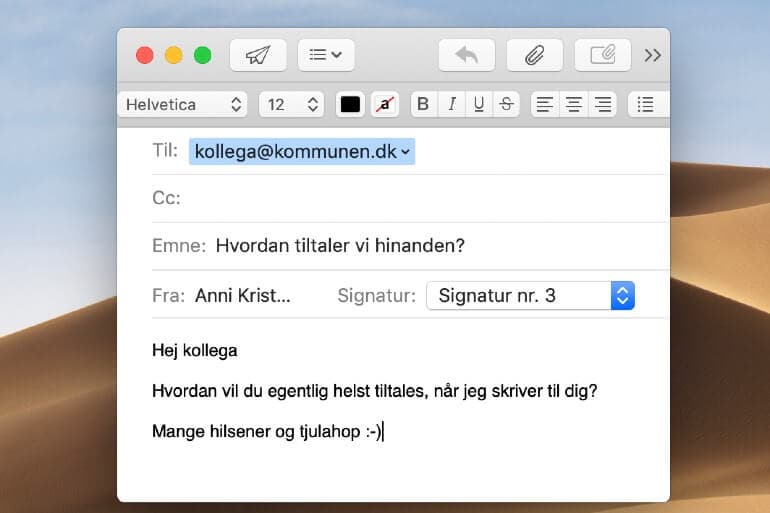Click the line starting "Hvordan vil du egentlig"

click(375, 391)
